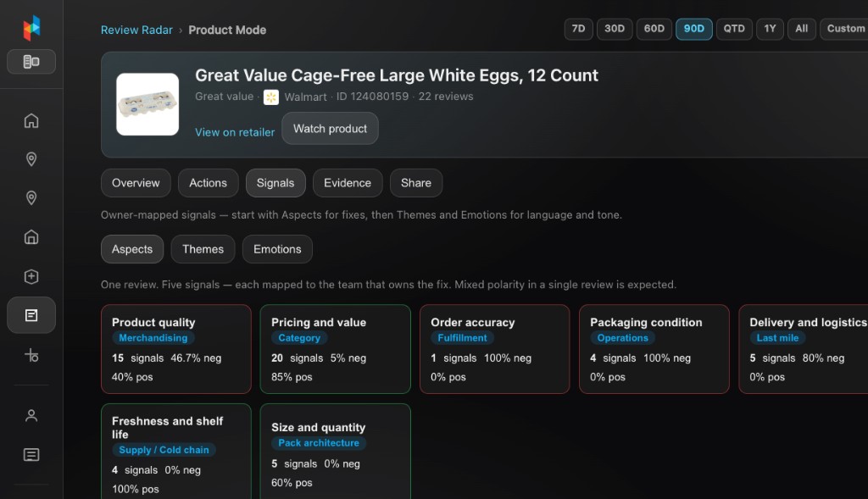Open the Evidence tab
868x499 pixels.
tap(348, 183)
